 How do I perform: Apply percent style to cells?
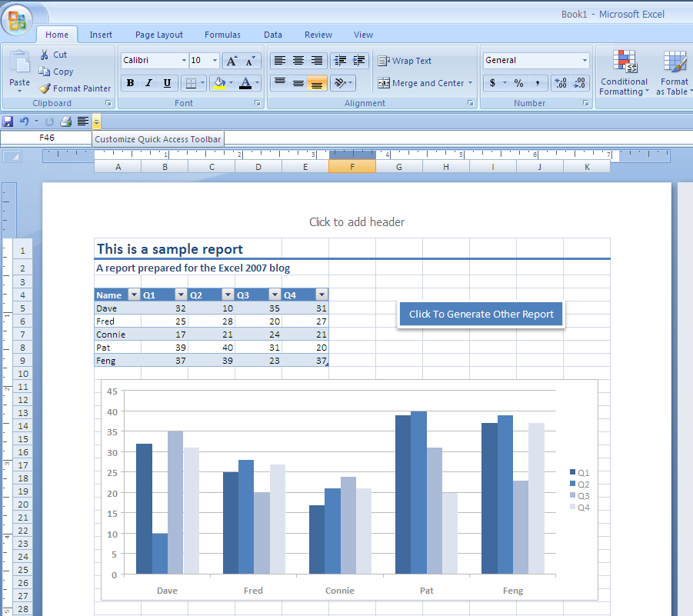click(x=518, y=83)
